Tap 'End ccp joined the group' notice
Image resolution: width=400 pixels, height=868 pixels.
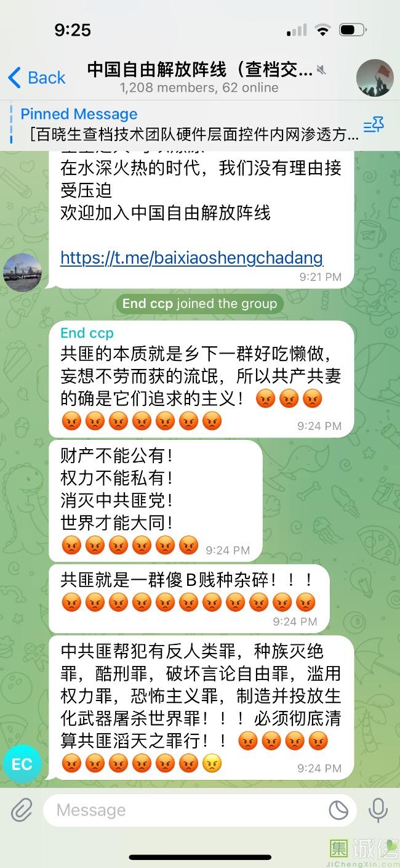coord(200,303)
